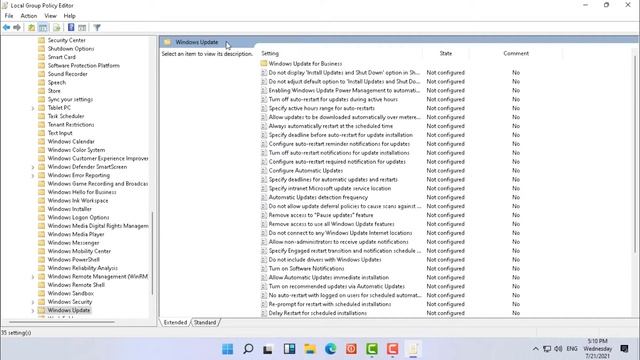This screenshot has width=640, height=360.
Task: Click the policy icon beside Configure Automatic Updates
Action: tap(264, 171)
